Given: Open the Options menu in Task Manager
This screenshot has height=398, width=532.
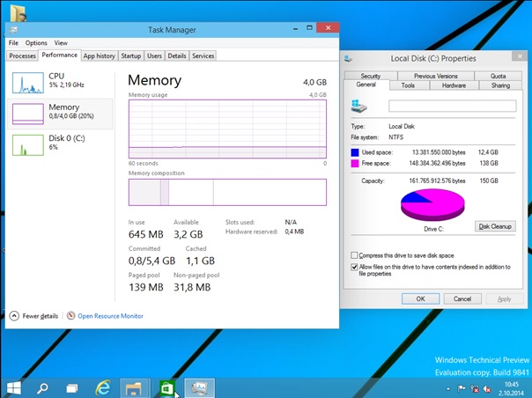Looking at the screenshot, I should [x=36, y=42].
